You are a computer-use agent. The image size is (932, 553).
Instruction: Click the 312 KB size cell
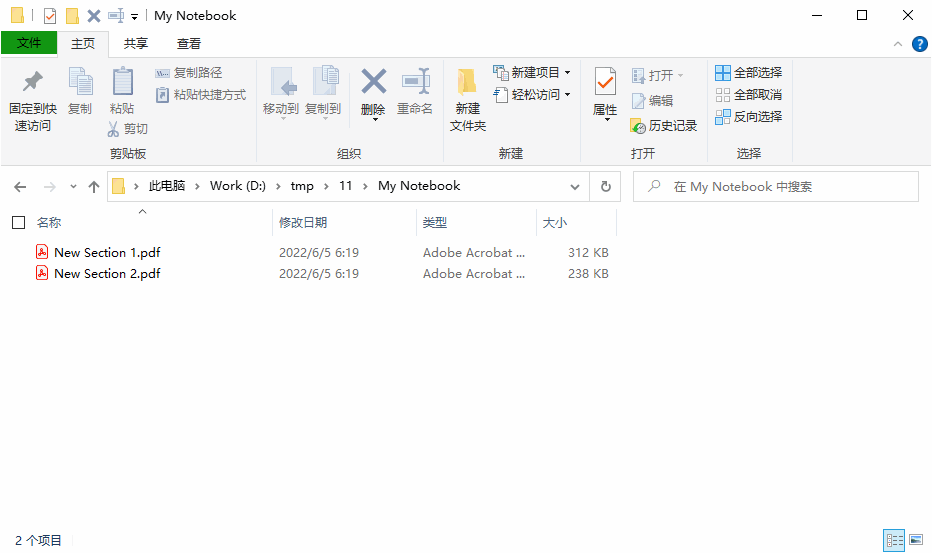(588, 253)
